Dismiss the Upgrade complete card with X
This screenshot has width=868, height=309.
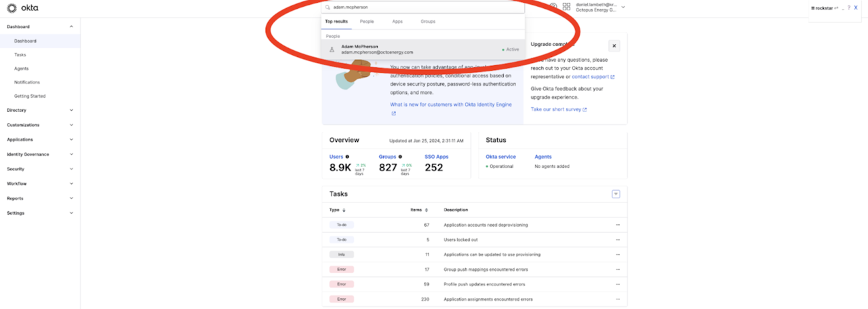pyautogui.click(x=614, y=46)
